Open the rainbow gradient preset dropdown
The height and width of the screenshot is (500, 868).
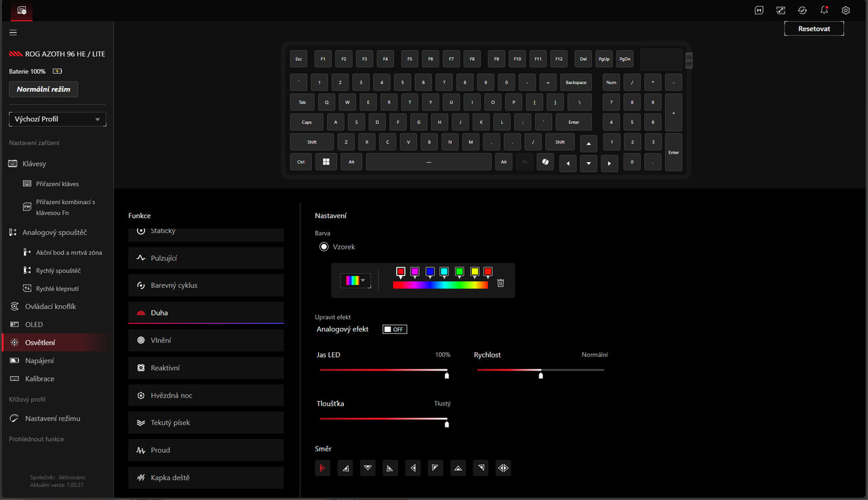click(x=355, y=280)
